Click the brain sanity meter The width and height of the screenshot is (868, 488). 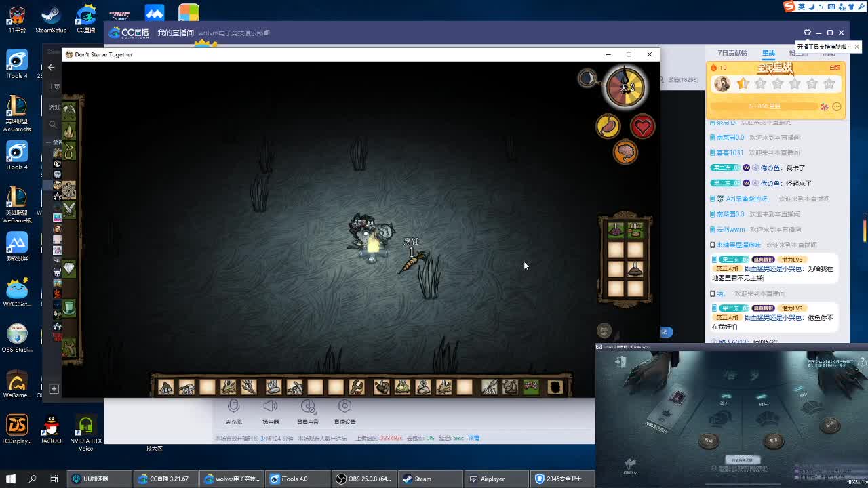[x=625, y=151]
